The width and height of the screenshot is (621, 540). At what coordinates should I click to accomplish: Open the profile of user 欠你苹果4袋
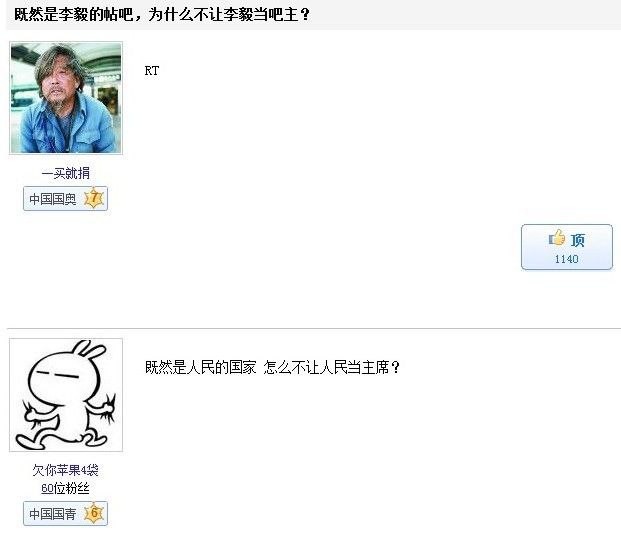click(x=65, y=470)
